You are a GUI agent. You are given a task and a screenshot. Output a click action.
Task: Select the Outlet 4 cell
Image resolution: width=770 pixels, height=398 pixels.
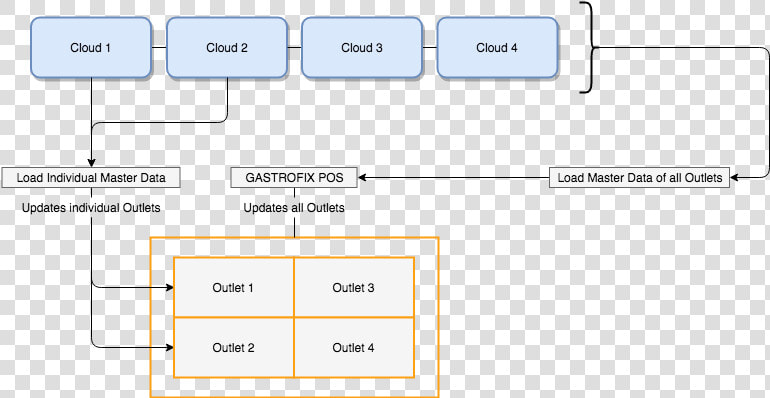[x=354, y=347]
